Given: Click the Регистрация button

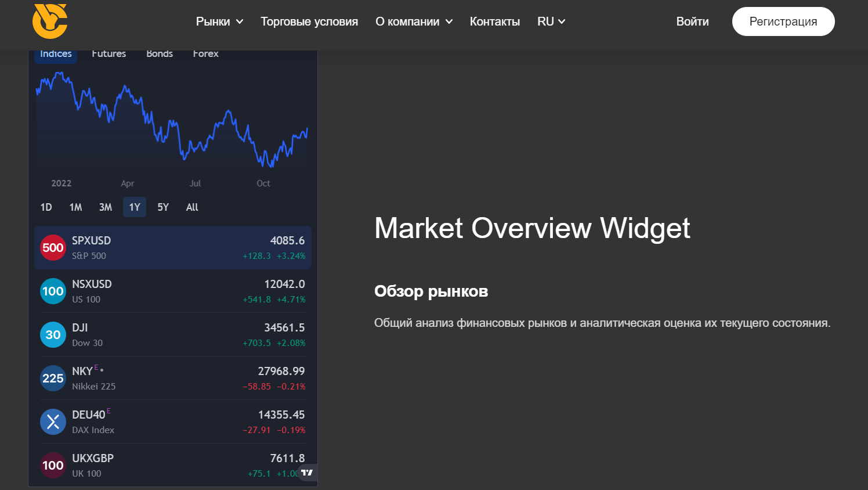Looking at the screenshot, I should point(783,21).
